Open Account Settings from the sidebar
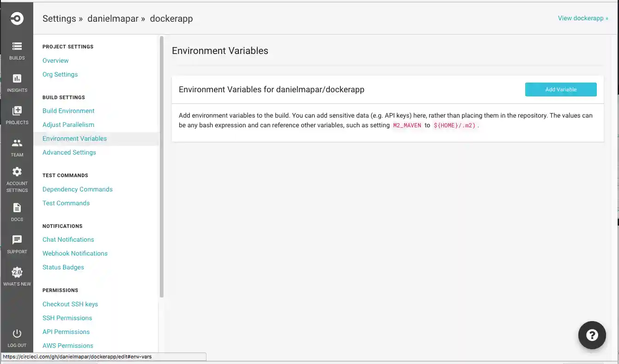 click(x=17, y=179)
